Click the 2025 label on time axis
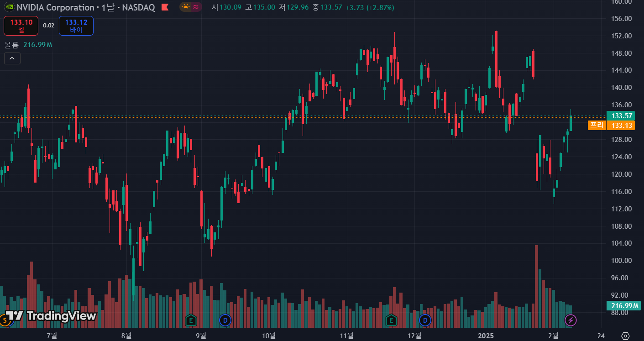Viewport: 644px width, 341px height. 486,336
